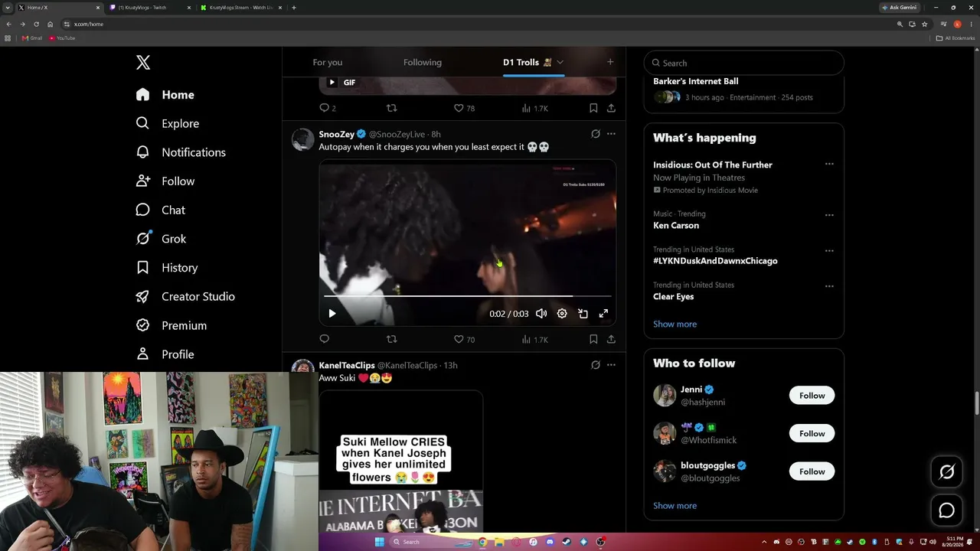Open video settings gear
The height and width of the screenshot is (551, 980).
(x=562, y=313)
